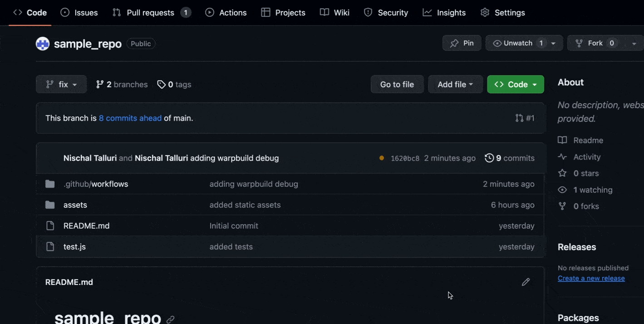Click the branches icon showing 2 branches

pyautogui.click(x=99, y=84)
